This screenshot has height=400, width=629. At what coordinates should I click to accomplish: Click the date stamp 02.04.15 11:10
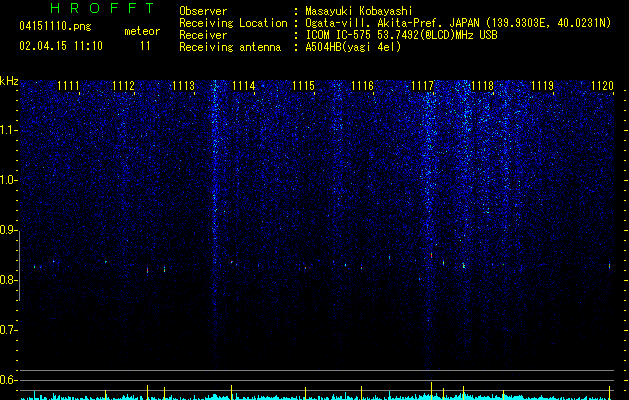(61, 46)
